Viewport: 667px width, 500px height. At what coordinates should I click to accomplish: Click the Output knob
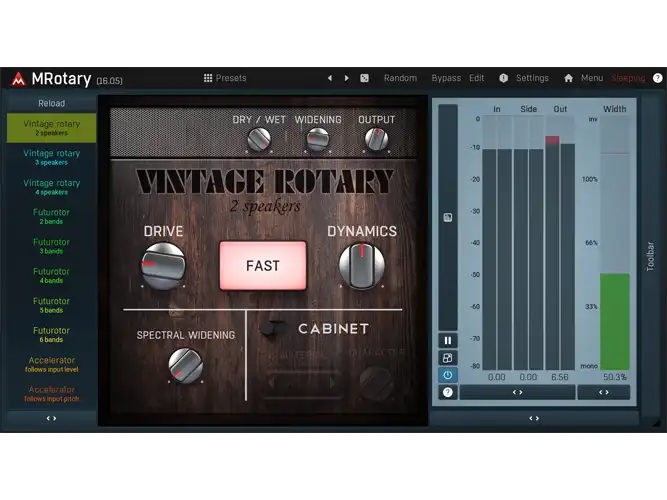(x=376, y=139)
